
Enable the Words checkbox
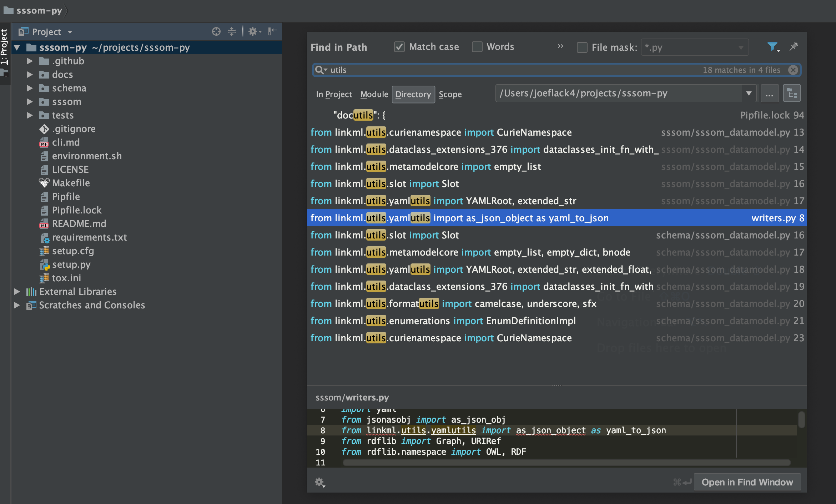(x=477, y=47)
